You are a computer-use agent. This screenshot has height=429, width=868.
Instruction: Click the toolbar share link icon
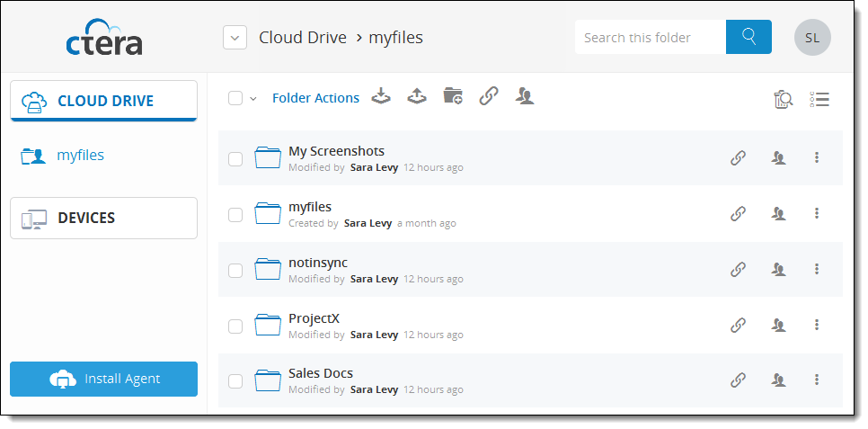tap(488, 96)
